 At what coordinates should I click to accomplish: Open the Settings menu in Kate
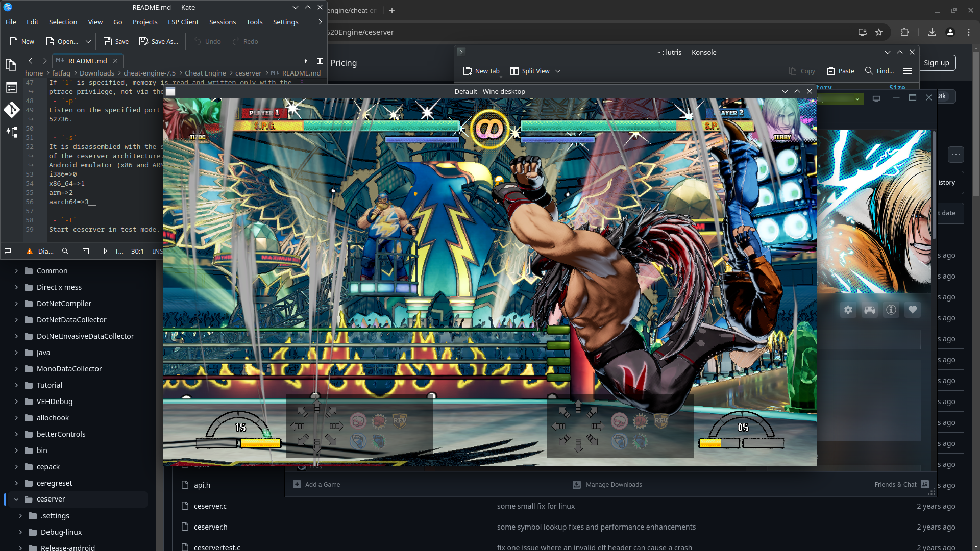pos(285,22)
